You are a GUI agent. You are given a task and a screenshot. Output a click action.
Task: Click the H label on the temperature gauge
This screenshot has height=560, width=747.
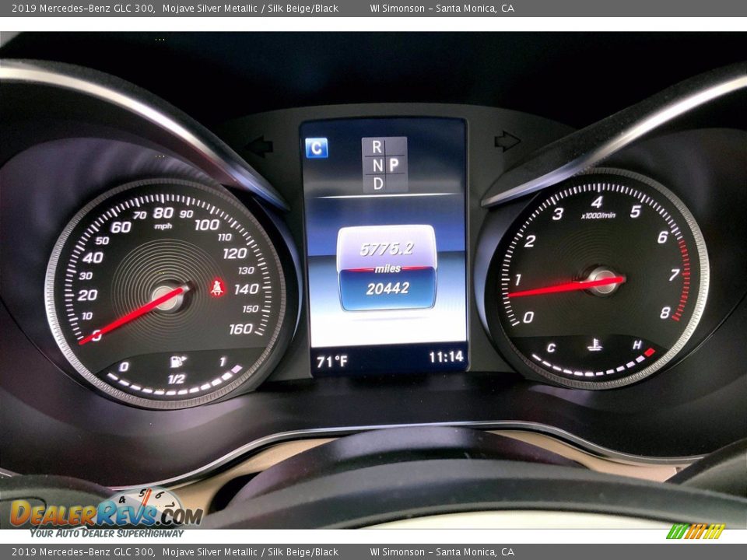[637, 345]
